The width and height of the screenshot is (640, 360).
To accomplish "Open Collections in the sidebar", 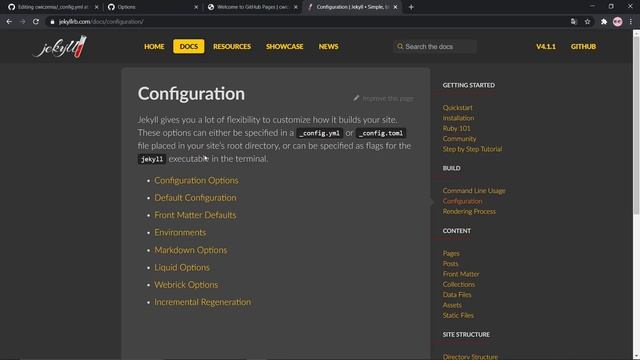I will [459, 284].
